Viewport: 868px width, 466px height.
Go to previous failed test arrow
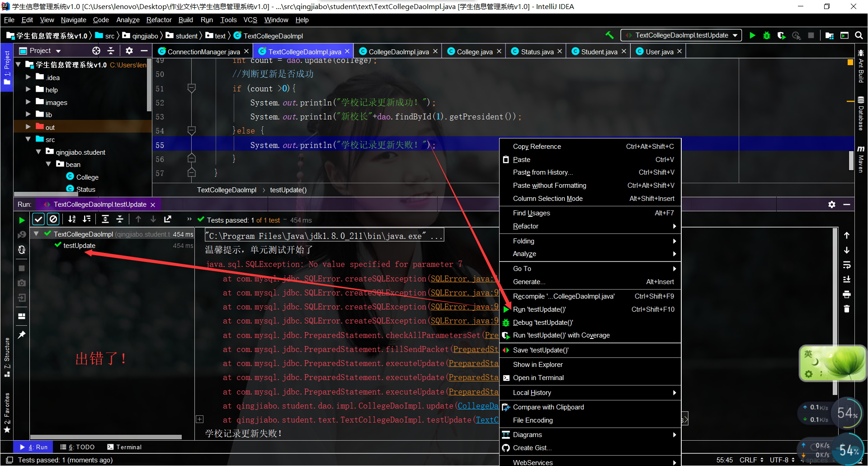click(x=138, y=219)
